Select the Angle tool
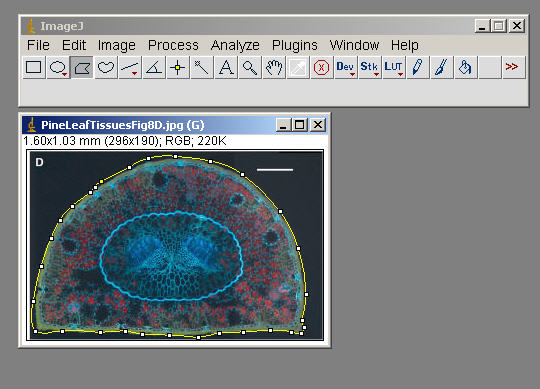The height and width of the screenshot is (389, 540). (154, 67)
